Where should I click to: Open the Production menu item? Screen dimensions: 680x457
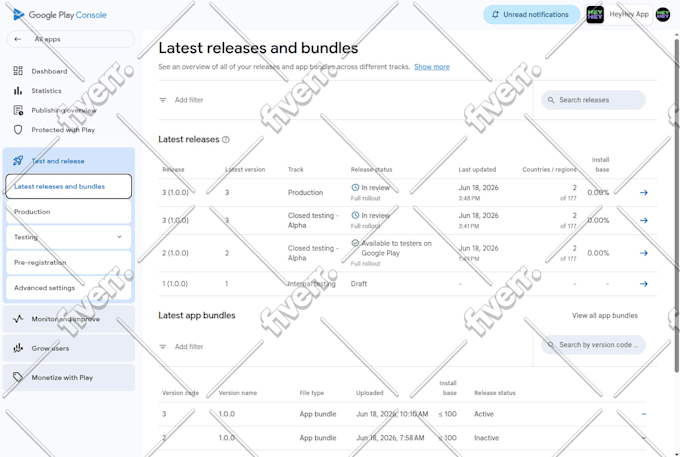pyautogui.click(x=69, y=212)
